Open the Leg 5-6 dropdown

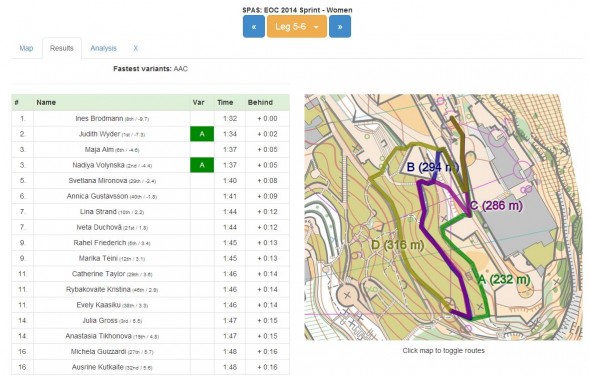pyautogui.click(x=297, y=26)
